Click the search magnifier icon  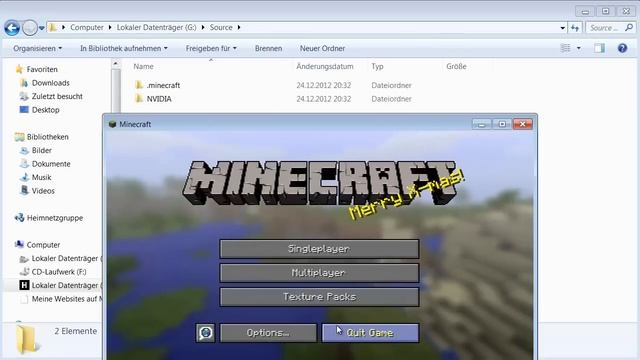click(629, 28)
